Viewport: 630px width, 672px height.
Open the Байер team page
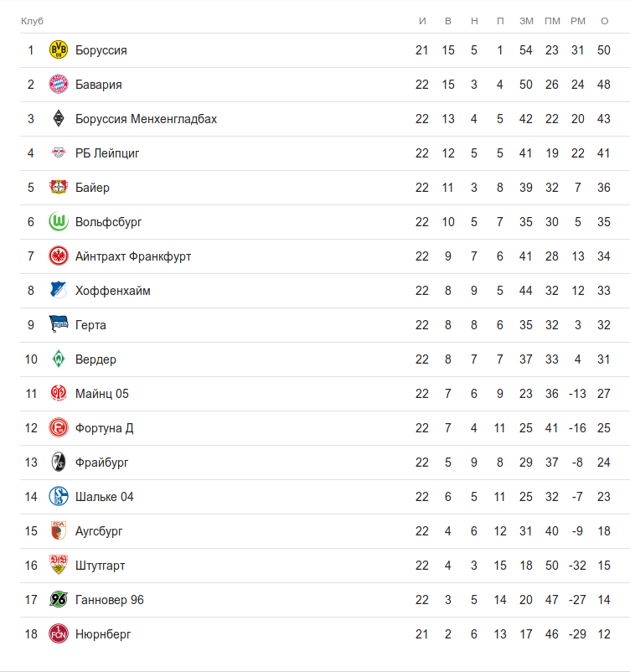tap(92, 188)
